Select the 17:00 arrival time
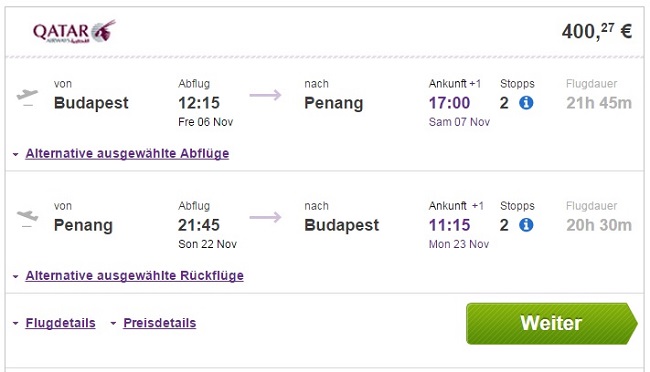This screenshot has height=372, width=650. (x=449, y=103)
